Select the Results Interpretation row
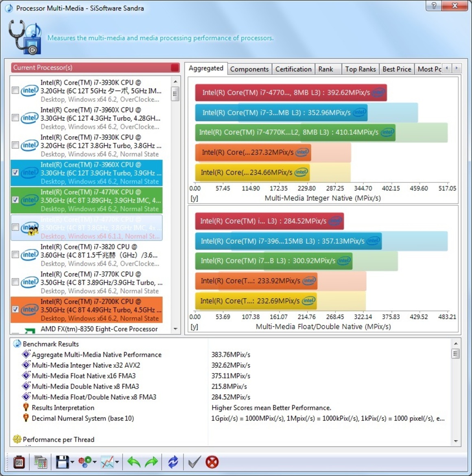Image resolution: width=472 pixels, height=476 pixels. [x=63, y=408]
